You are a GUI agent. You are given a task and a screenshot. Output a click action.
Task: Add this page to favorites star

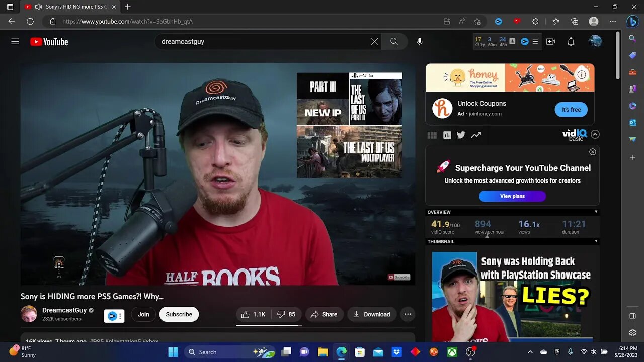477,22
